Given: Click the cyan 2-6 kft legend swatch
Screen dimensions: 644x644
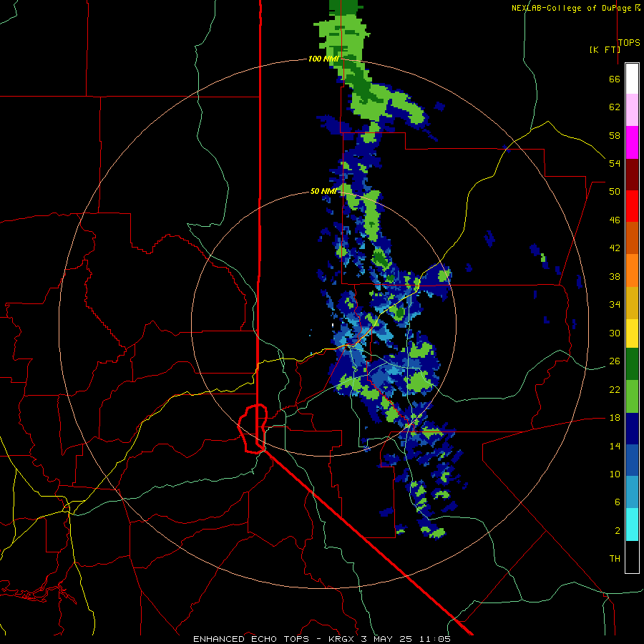Looking at the screenshot, I should click(632, 525).
